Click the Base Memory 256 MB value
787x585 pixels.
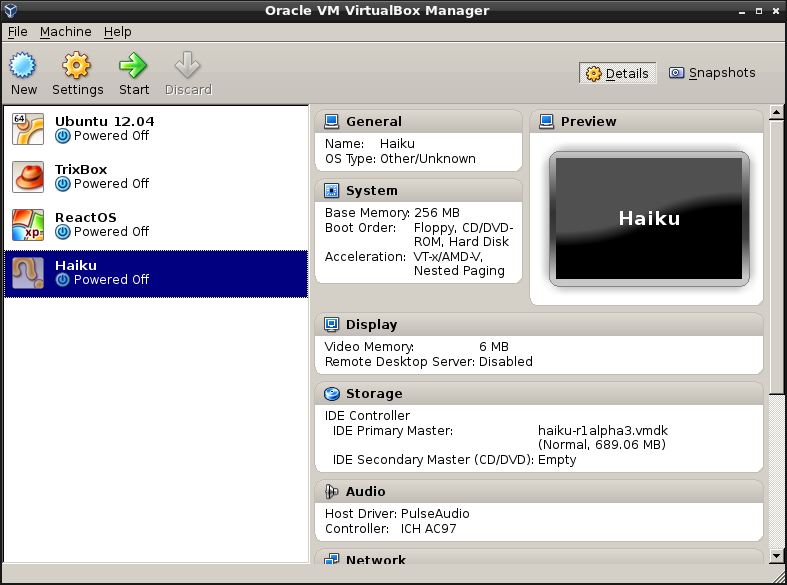pos(437,213)
